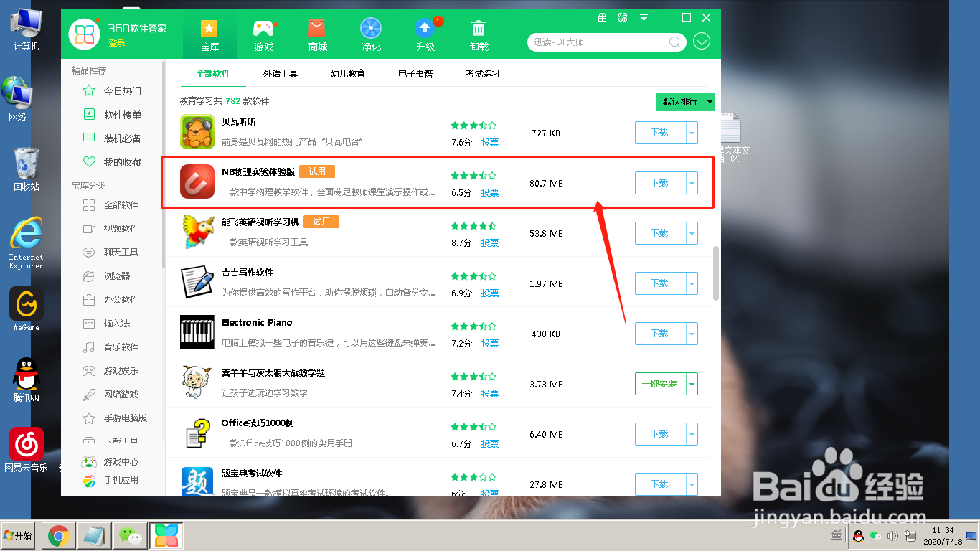
Task: Click the Electronic Piano app icon
Action: coord(197,333)
